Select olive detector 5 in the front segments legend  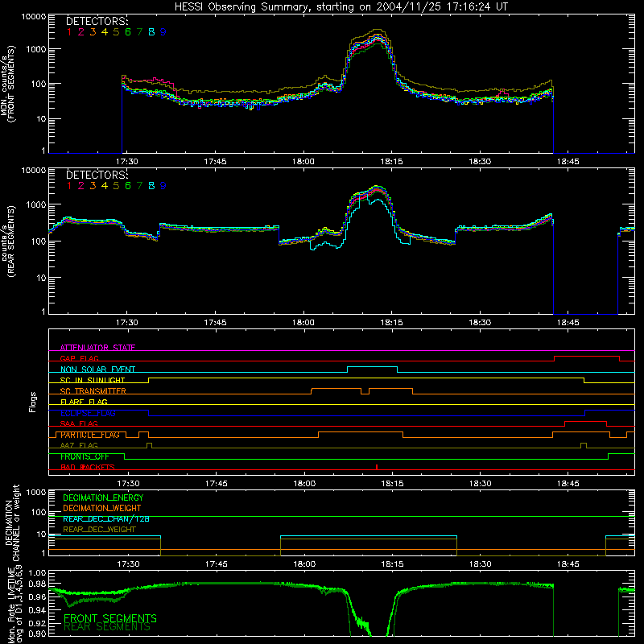pyautogui.click(x=116, y=32)
